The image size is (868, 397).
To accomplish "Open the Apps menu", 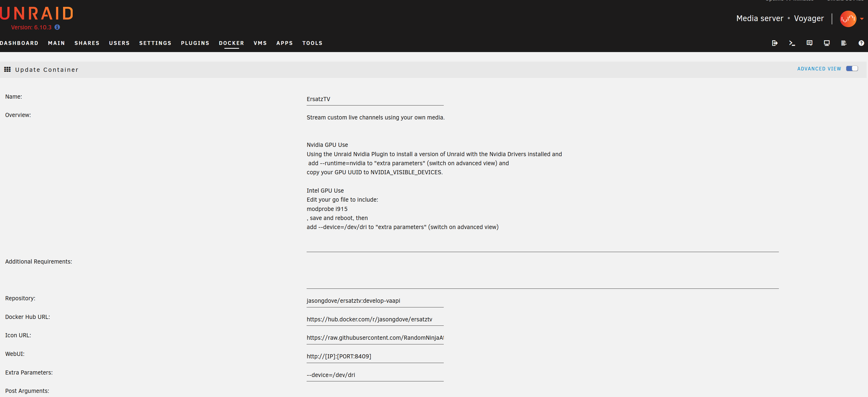I will click(x=284, y=43).
